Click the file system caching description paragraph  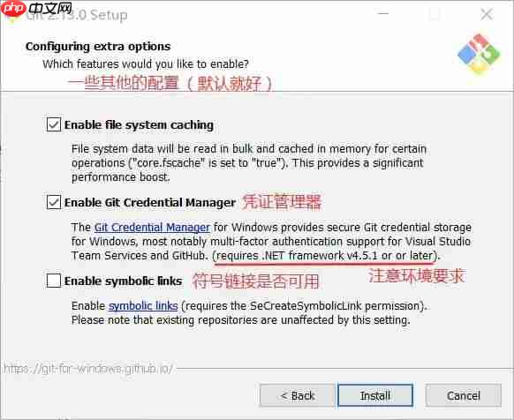(x=249, y=163)
